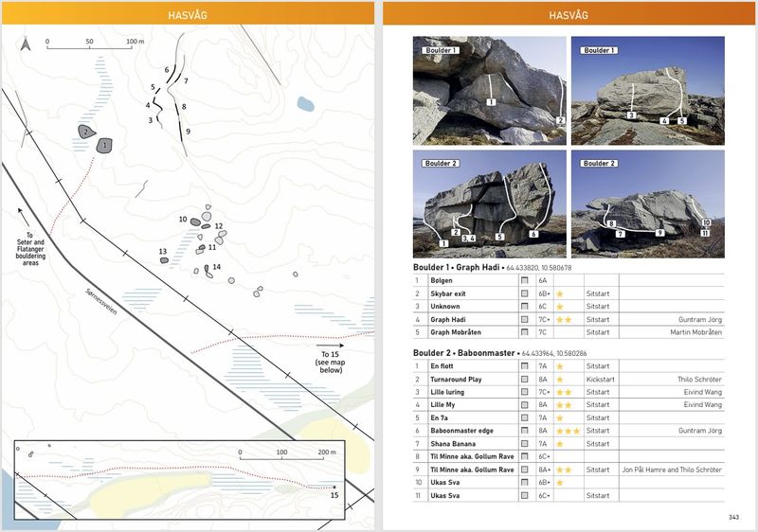
Task: Click crag line label 9 on the map
Action: point(188,132)
